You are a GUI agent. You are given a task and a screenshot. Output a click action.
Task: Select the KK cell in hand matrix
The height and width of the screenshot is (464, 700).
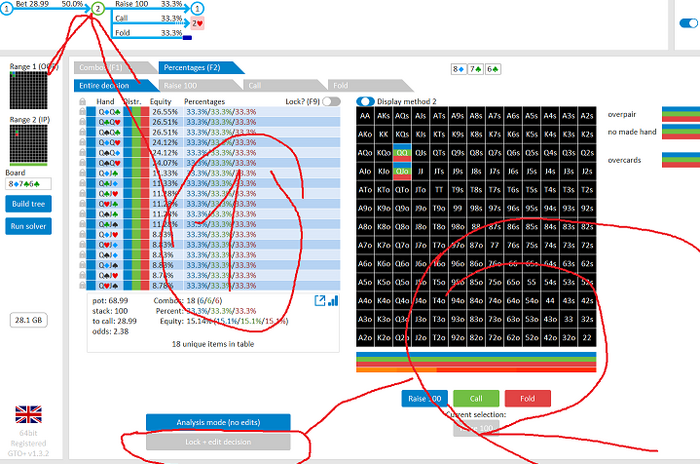click(383, 134)
